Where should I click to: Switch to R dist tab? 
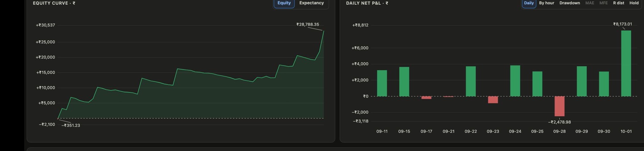click(618, 3)
